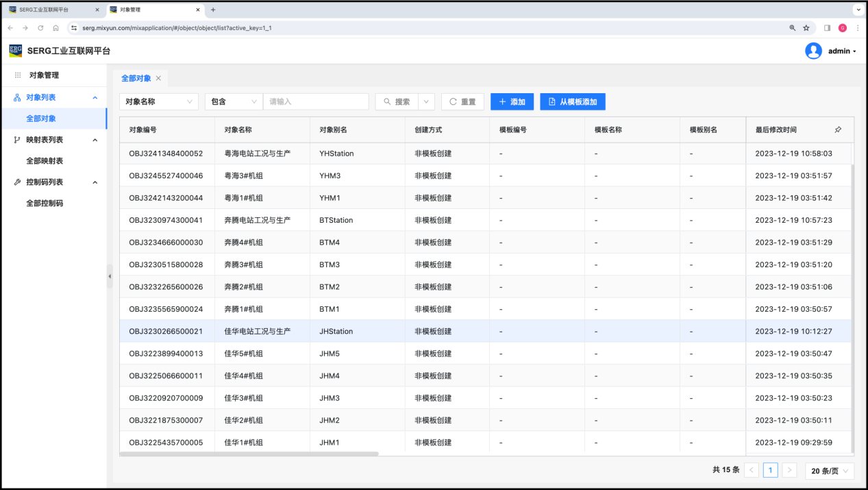This screenshot has width=868, height=490.
Task: Click the SERG logo in the header
Action: (x=16, y=51)
